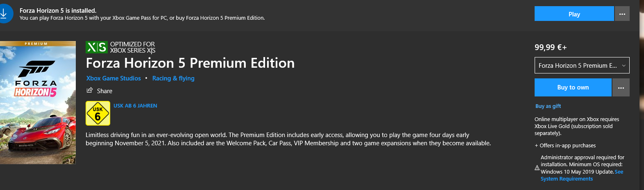Open more options beside Buy to own
The width and height of the screenshot is (644, 190).
[621, 88]
